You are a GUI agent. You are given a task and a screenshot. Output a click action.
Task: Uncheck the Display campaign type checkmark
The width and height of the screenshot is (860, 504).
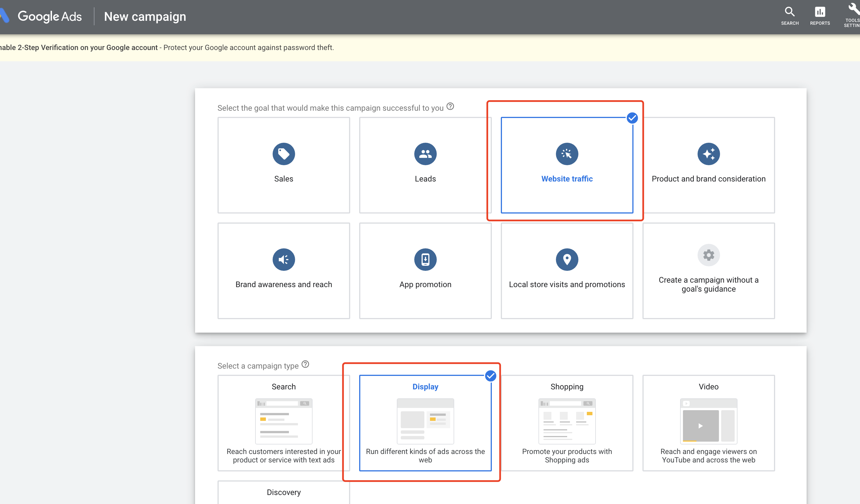[x=490, y=376]
